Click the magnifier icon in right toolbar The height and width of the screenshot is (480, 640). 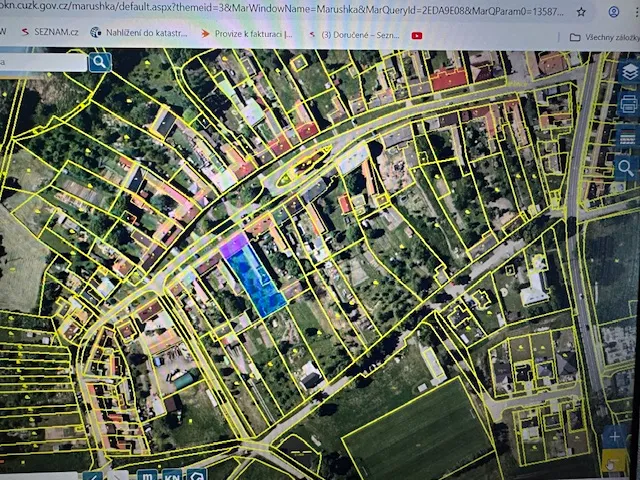click(627, 167)
